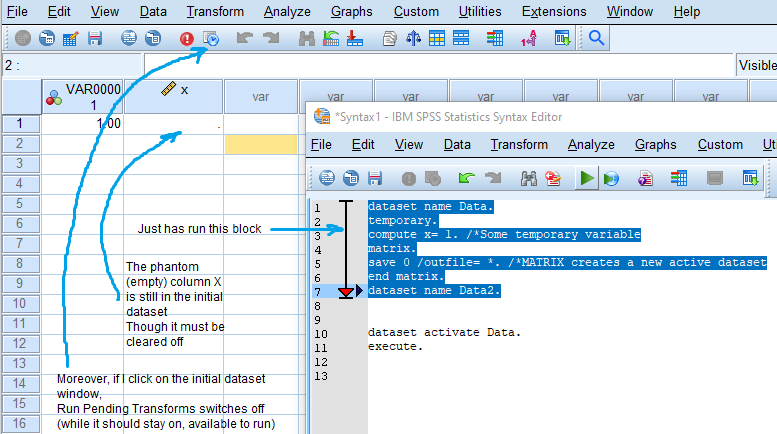The image size is (777, 434).
Task: Click the Syntax1 window title bar
Action: tap(541, 117)
